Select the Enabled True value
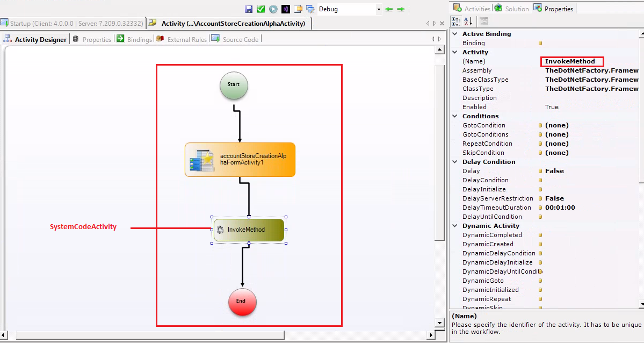This screenshot has width=644, height=343. coord(552,107)
